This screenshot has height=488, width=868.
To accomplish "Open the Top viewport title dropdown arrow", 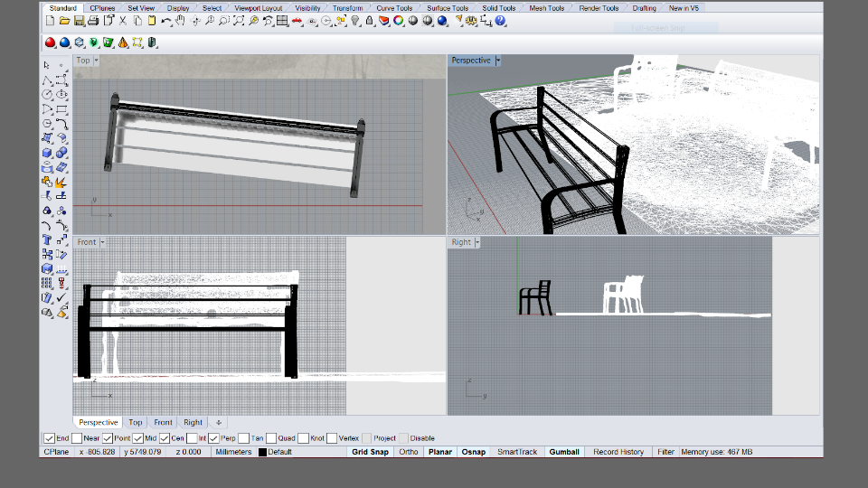I will [x=97, y=61].
